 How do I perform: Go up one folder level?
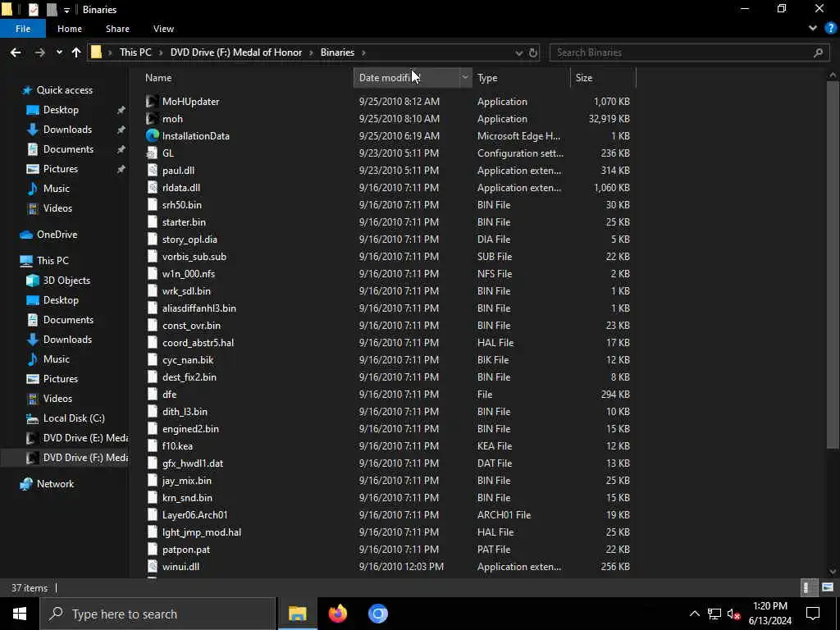click(76, 52)
